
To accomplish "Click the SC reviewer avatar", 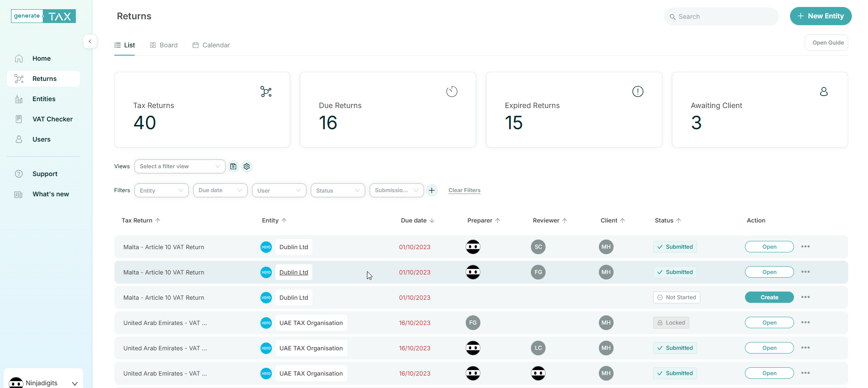I will (538, 247).
